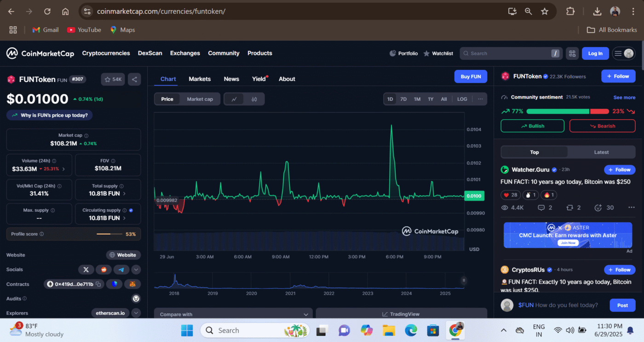Open See more sentiment link
Screen dimensions: 644x342
pyautogui.click(x=624, y=98)
